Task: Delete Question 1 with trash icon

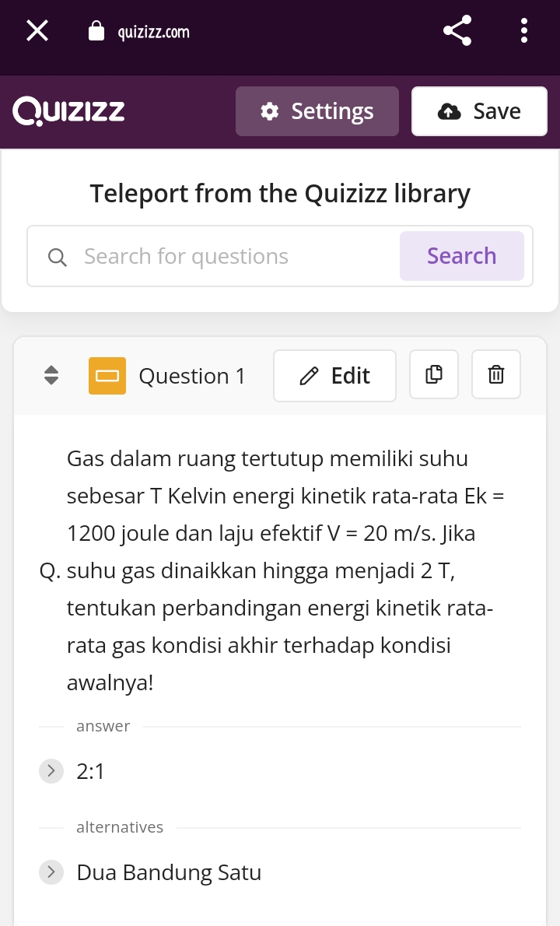Action: (x=496, y=375)
